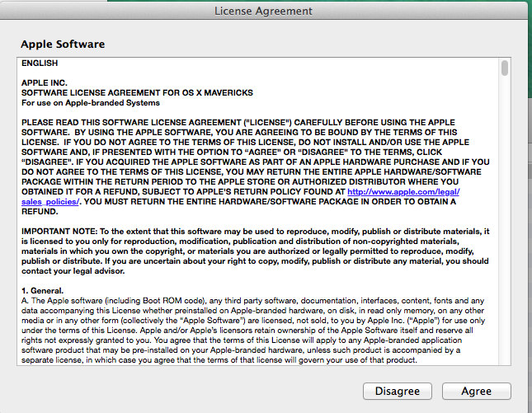This screenshot has height=413, width=532.
Task: Click the 'REFUND.' line in the license
Action: [40, 212]
